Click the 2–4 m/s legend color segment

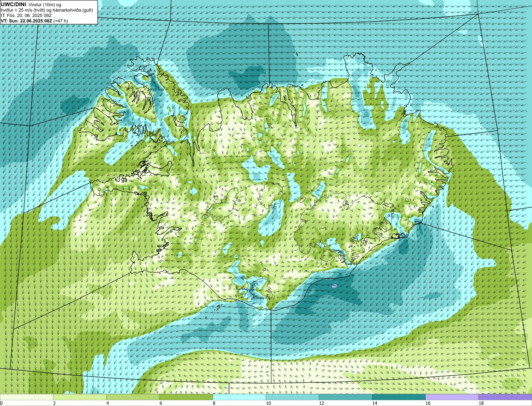tap(80, 397)
